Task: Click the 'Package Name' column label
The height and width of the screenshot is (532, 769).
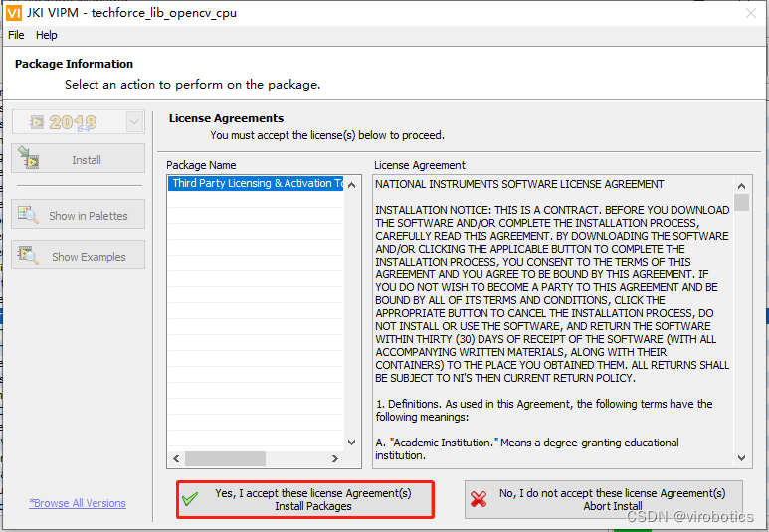Action: click(201, 165)
